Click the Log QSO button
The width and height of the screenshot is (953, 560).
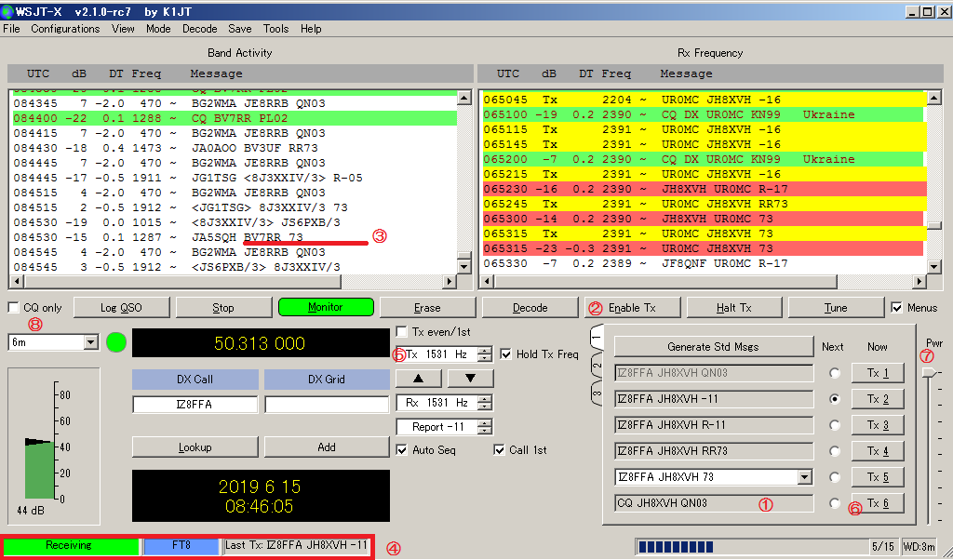pyautogui.click(x=122, y=307)
